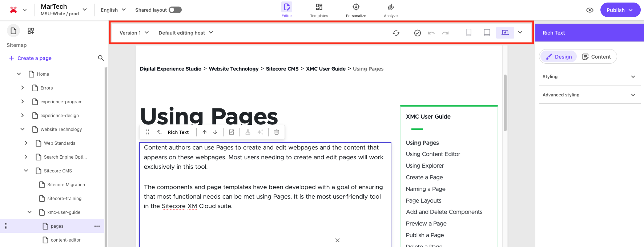Open the Editor view
The width and height of the screenshot is (644, 247).
[x=287, y=10]
